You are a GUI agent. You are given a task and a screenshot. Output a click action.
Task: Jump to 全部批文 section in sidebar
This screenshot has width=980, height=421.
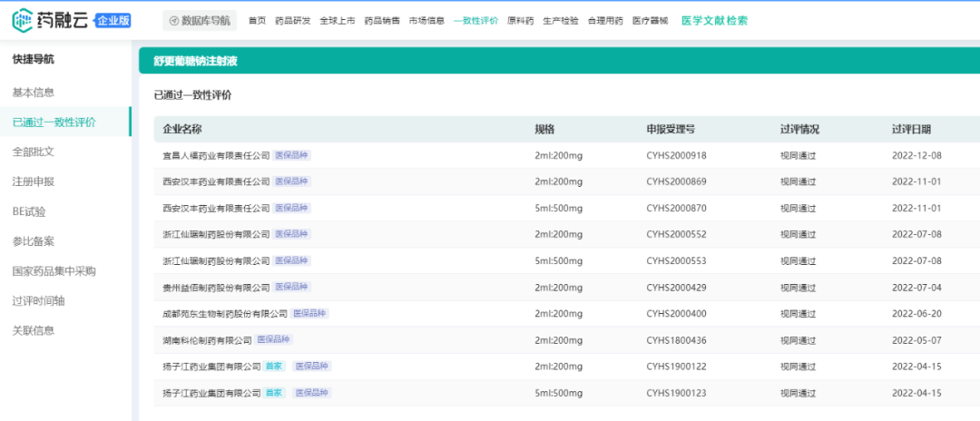[33, 152]
